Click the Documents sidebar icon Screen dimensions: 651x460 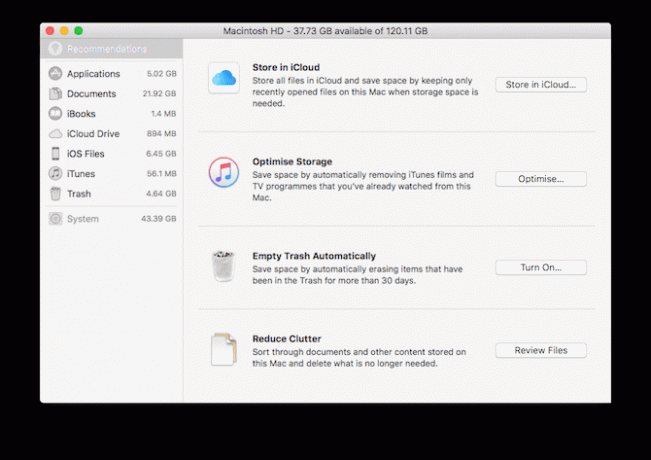[x=55, y=93]
